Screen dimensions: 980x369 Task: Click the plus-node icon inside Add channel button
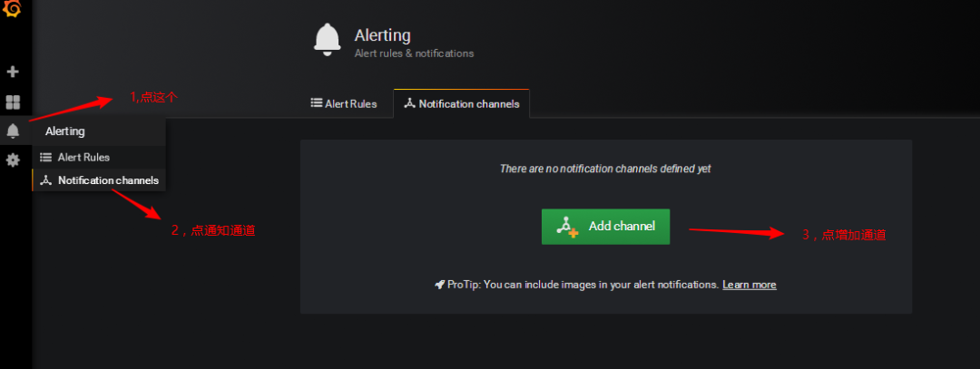click(568, 227)
